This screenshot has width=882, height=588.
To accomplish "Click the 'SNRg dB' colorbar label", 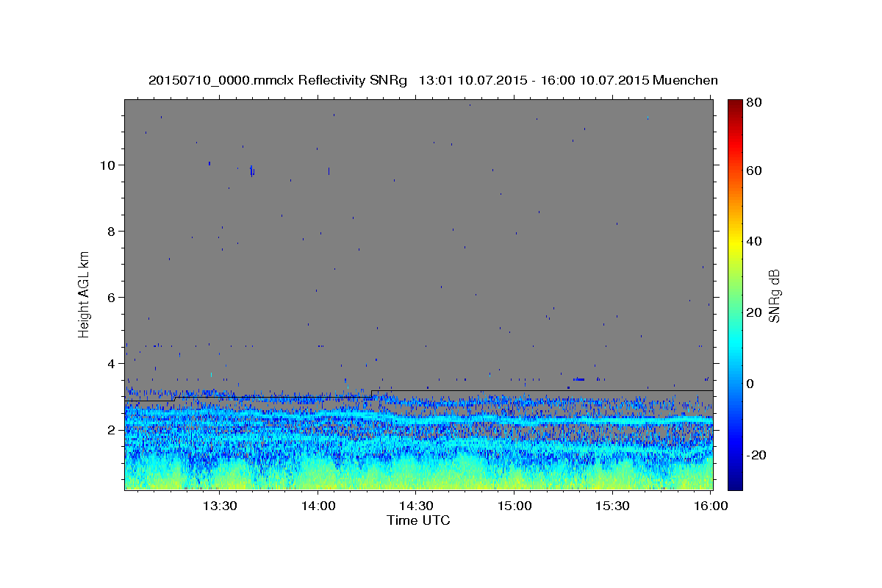I will pyautogui.click(x=774, y=295).
